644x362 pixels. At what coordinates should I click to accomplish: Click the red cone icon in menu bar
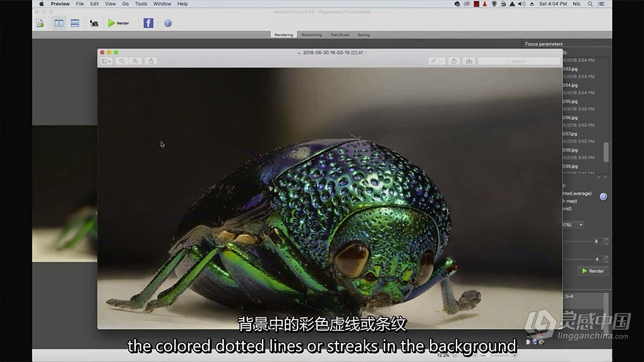tap(485, 4)
